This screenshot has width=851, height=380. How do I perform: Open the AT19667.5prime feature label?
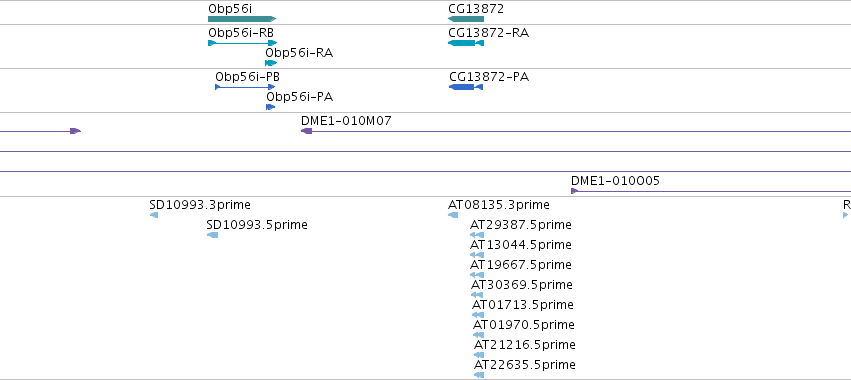point(520,265)
